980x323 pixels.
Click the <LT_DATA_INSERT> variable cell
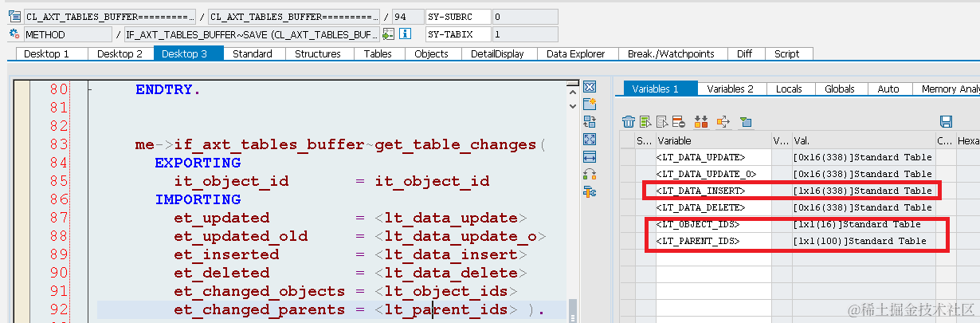[713, 191]
